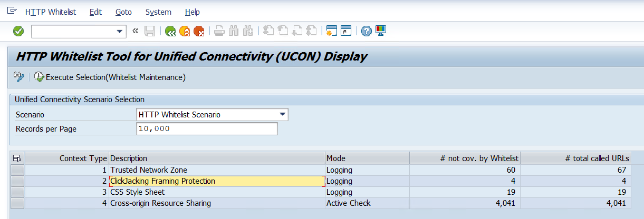Click the ClickJacking Framing Protection cell

point(216,181)
